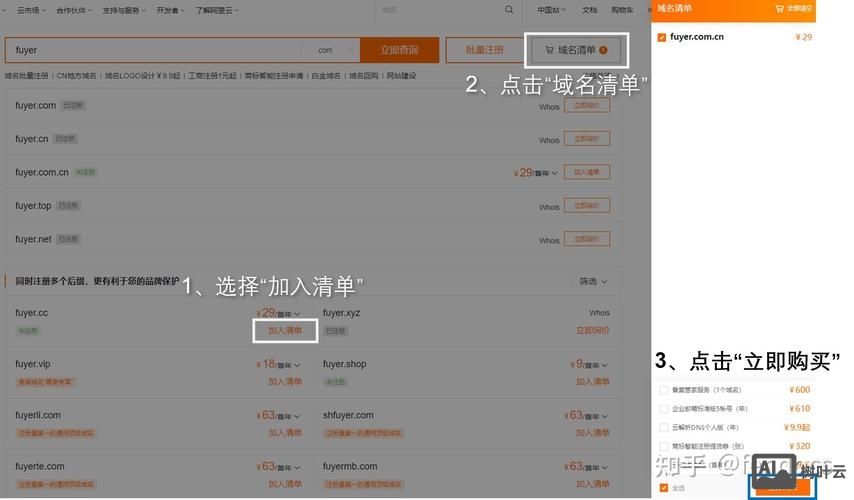The image size is (854, 500).
Task: Click the 商标智能注册申请 link
Action: tap(274, 76)
